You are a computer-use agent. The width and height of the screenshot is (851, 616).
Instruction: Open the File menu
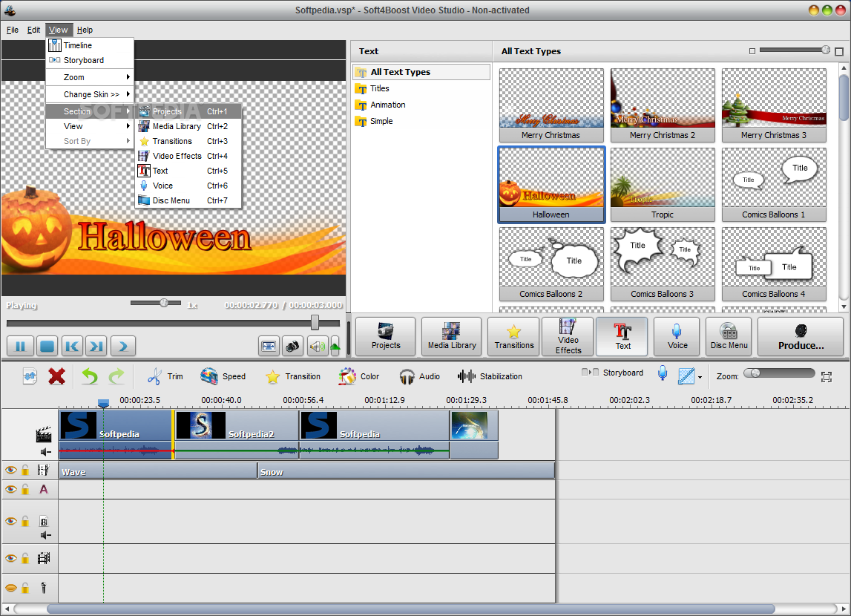(13, 30)
